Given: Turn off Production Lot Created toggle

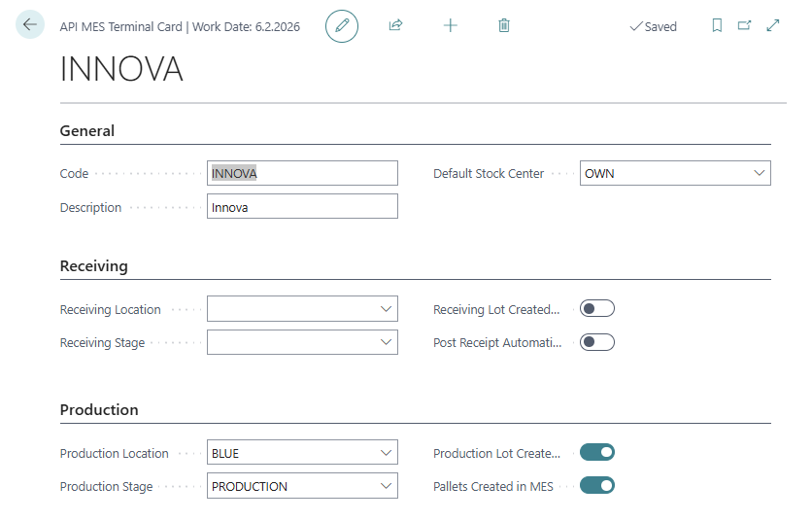Looking at the screenshot, I should point(596,453).
